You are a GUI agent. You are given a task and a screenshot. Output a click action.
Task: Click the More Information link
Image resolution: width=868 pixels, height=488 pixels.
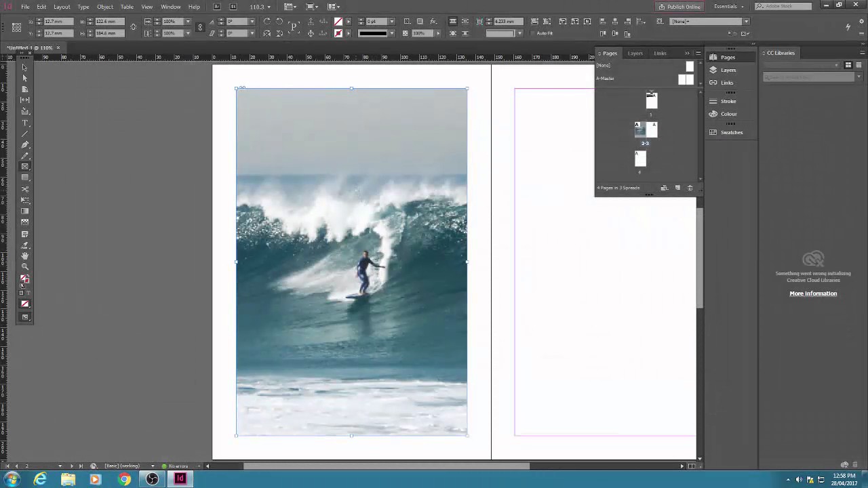coord(813,293)
